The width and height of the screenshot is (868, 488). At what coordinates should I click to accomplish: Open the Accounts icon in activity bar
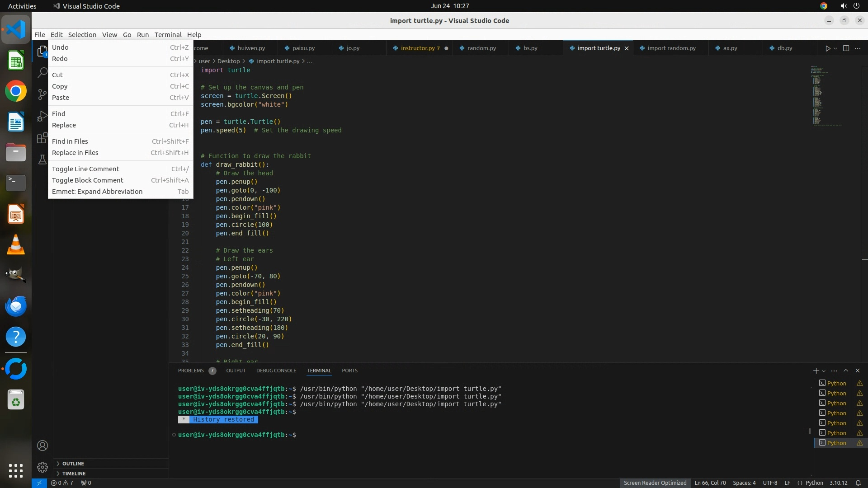[x=42, y=446]
